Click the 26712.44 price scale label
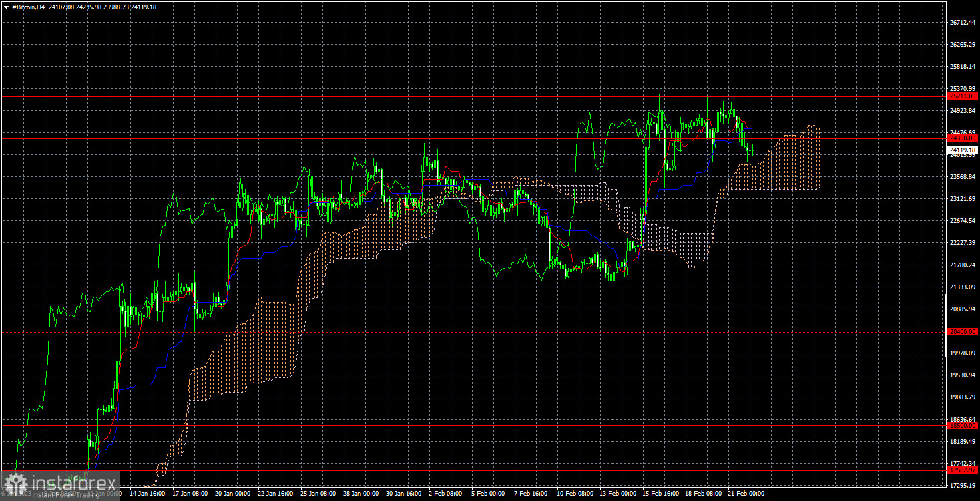980x501 pixels. click(963, 23)
